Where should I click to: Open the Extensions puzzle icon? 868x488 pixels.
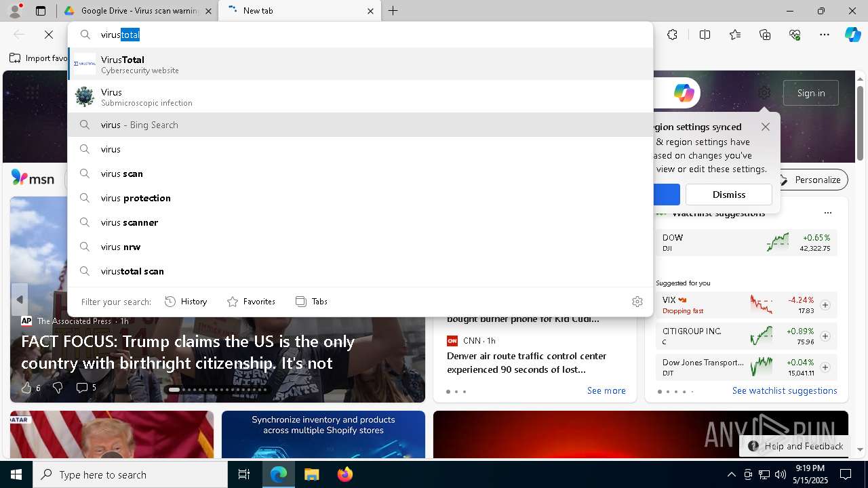point(672,35)
